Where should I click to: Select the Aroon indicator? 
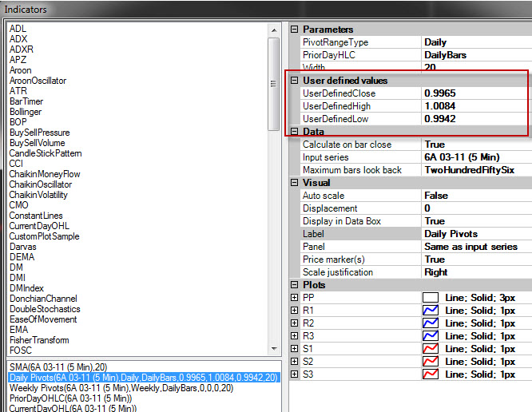point(20,70)
